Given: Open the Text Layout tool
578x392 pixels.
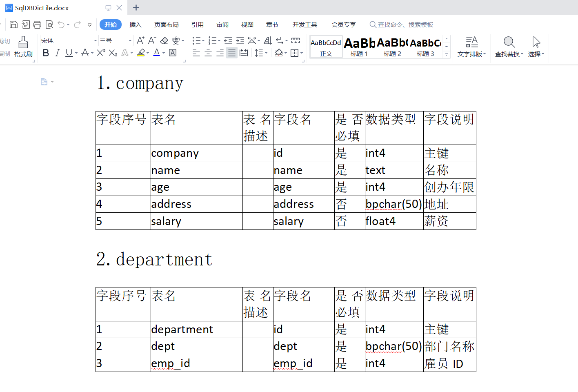Looking at the screenshot, I should (471, 47).
